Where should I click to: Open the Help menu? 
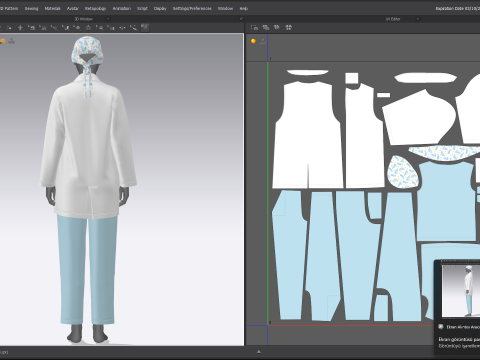pyautogui.click(x=244, y=8)
